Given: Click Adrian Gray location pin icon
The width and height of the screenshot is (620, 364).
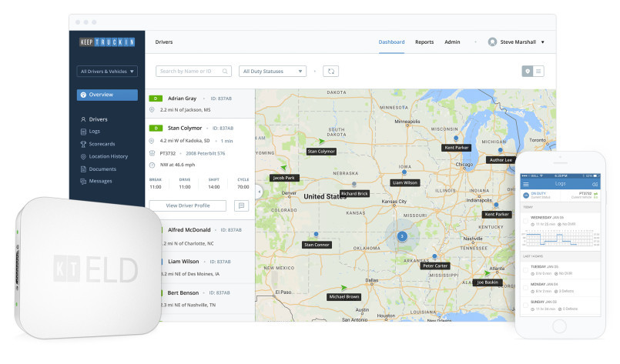Looking at the screenshot, I should pos(152,110).
